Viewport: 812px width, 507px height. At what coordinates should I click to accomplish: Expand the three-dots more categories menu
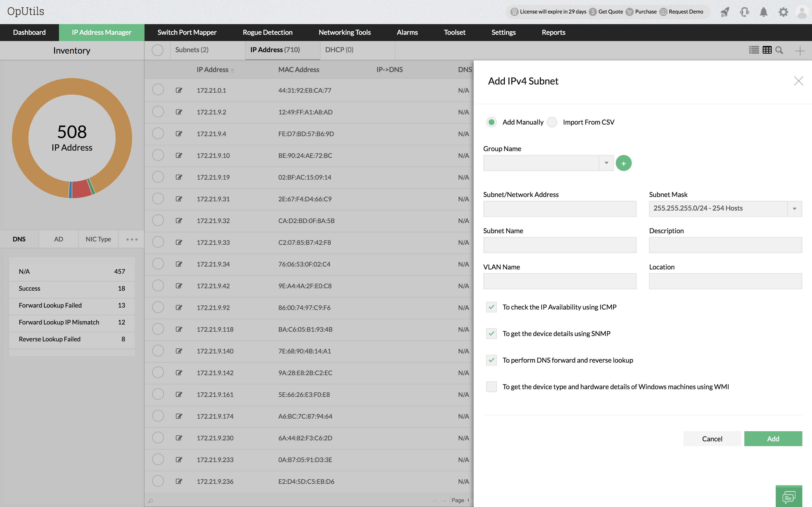coord(131,239)
